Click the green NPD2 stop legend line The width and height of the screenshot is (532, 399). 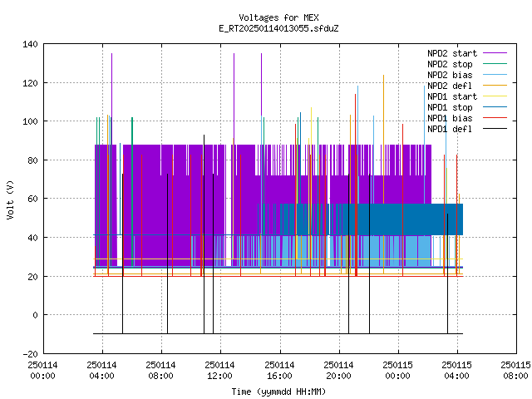click(x=495, y=64)
